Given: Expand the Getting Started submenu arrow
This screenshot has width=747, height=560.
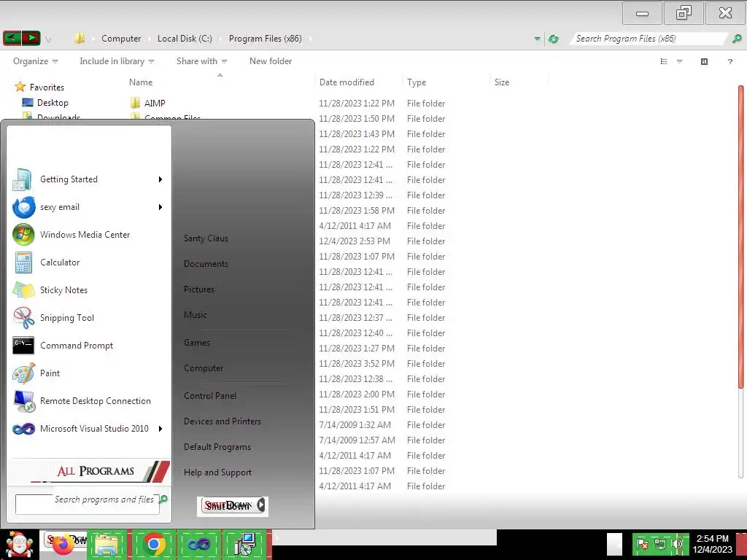Looking at the screenshot, I should (160, 179).
